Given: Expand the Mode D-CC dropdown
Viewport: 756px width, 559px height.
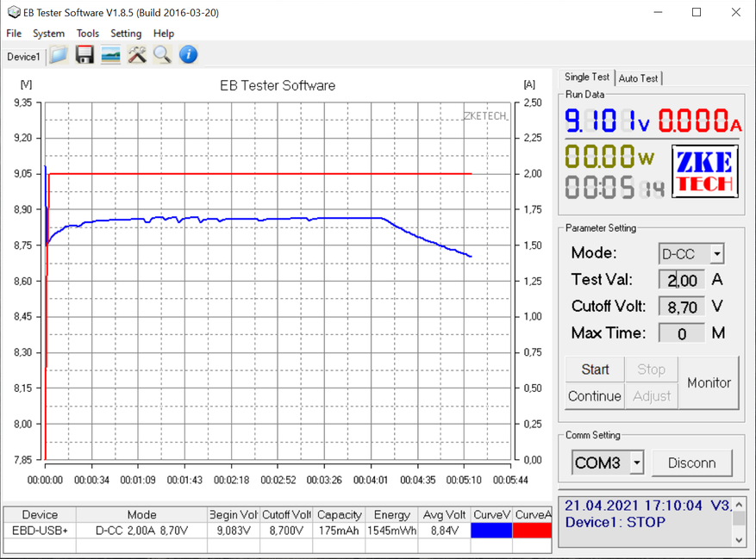Looking at the screenshot, I should coord(715,254).
